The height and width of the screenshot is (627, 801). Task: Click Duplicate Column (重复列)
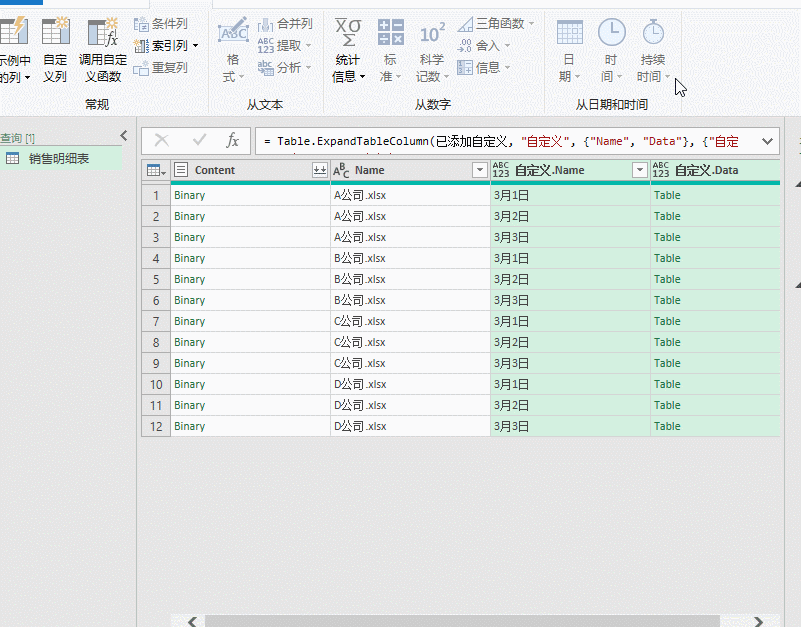(161, 68)
